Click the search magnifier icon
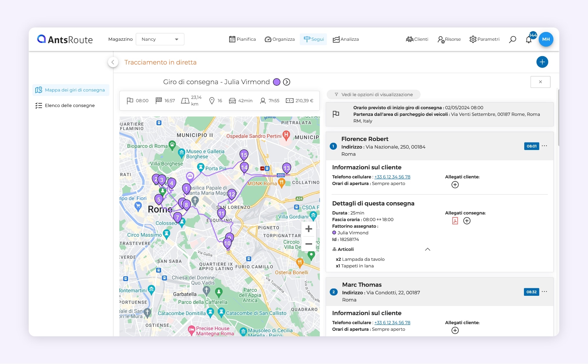Image resolution: width=588 pixels, height=364 pixels. (512, 40)
